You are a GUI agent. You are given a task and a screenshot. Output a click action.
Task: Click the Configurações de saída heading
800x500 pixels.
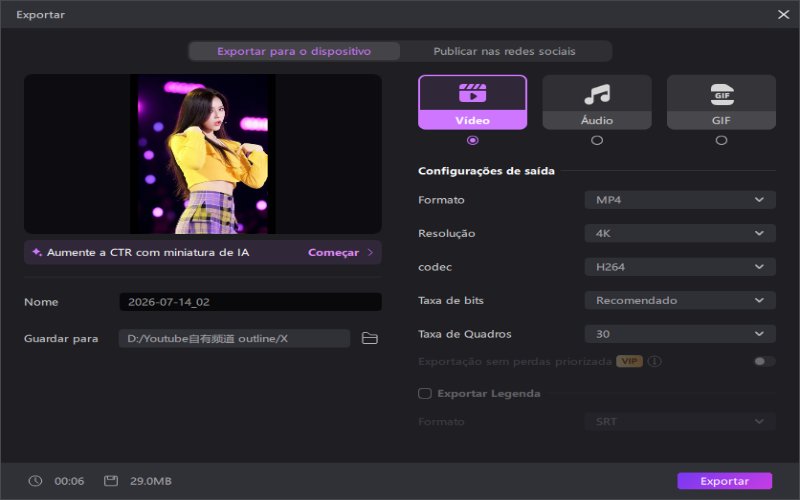pyautogui.click(x=486, y=171)
